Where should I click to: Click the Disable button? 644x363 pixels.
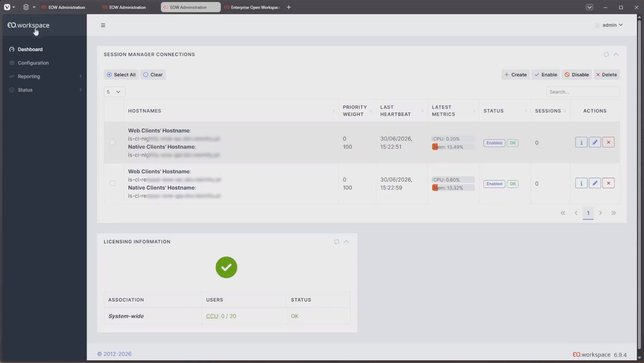(x=577, y=75)
